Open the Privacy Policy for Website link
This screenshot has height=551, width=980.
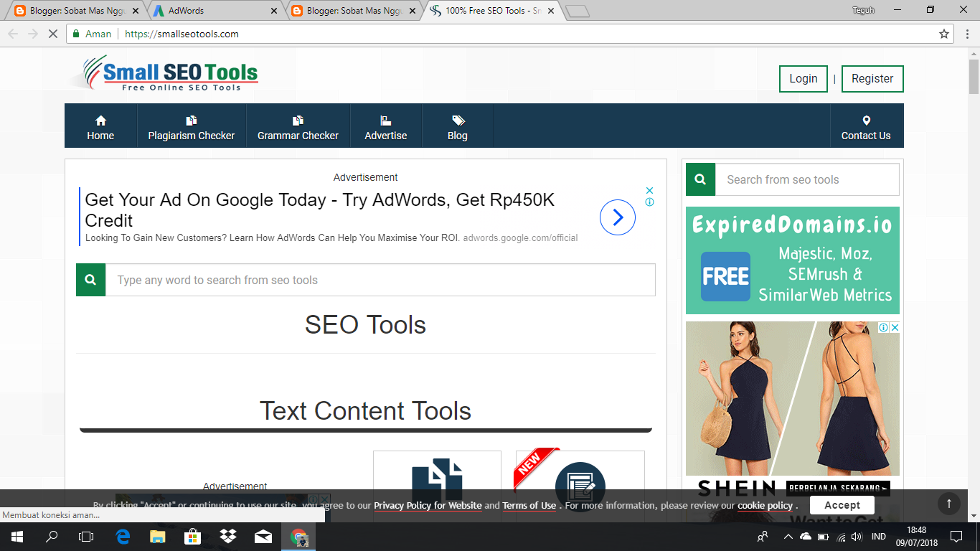click(x=428, y=505)
